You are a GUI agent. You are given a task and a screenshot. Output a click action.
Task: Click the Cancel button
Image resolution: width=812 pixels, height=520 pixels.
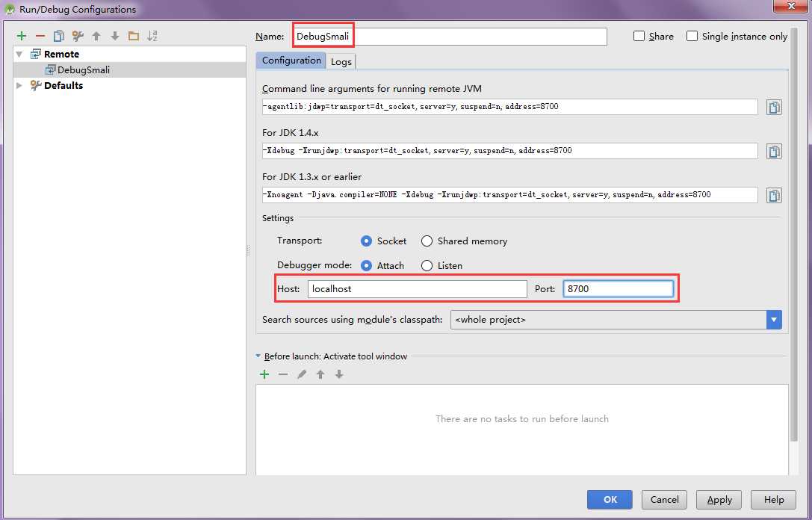tap(664, 500)
